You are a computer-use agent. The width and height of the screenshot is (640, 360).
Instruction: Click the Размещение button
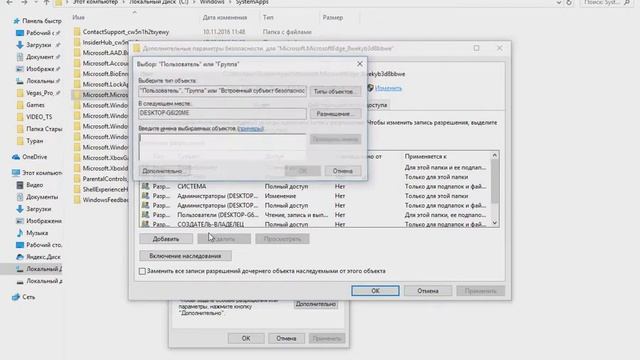335,114
